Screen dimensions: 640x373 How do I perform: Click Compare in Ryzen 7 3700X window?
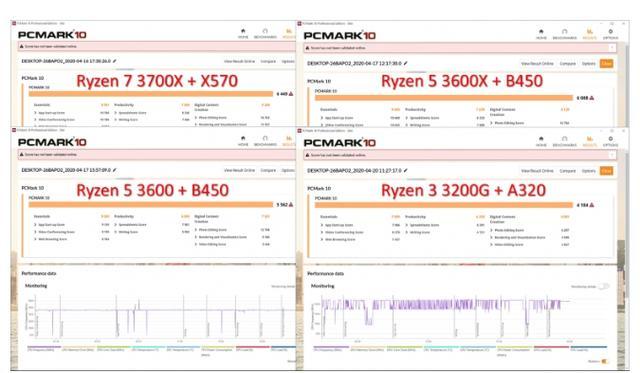click(x=268, y=61)
